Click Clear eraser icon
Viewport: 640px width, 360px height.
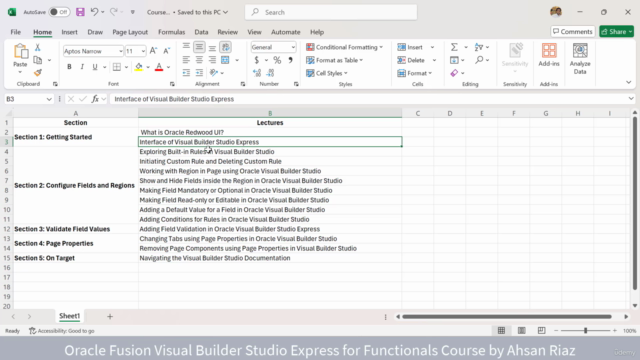coord(454,73)
